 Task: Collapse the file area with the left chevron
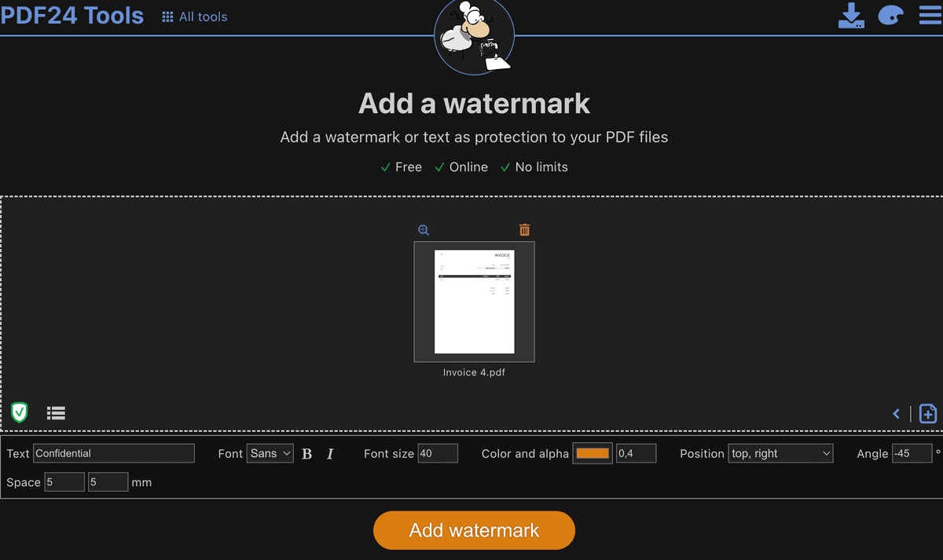[x=896, y=413]
